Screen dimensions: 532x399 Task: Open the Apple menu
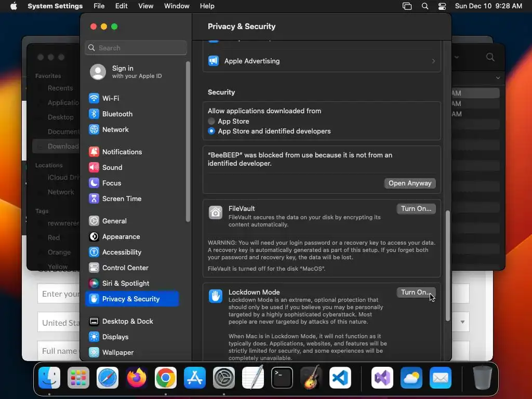(x=14, y=6)
